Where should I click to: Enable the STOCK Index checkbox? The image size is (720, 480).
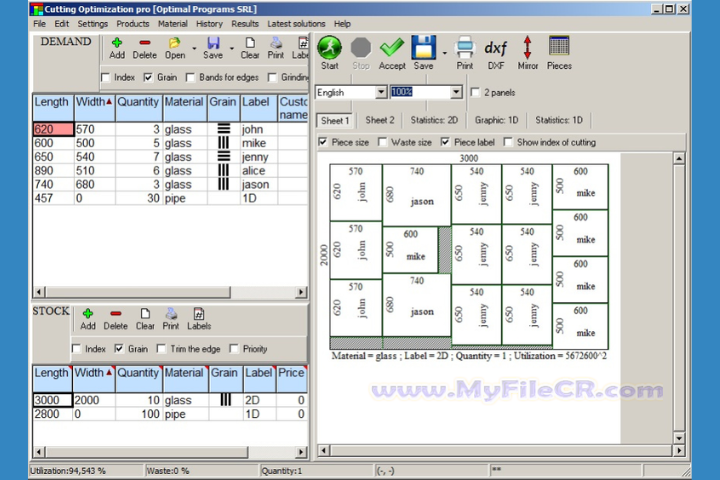click(76, 349)
